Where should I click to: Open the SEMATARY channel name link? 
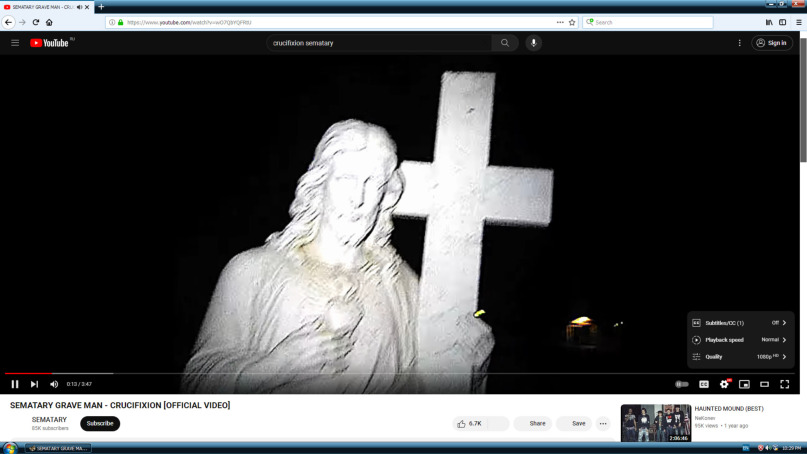[49, 420]
